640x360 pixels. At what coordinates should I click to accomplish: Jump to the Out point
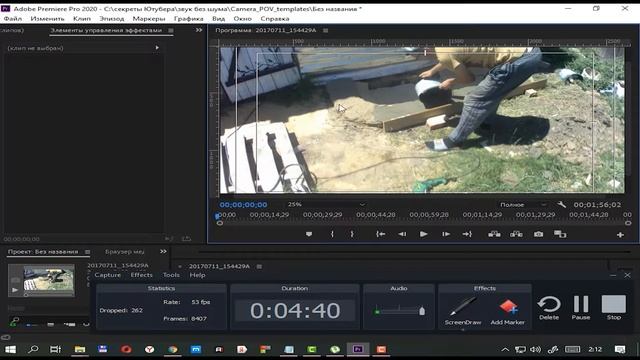click(x=467, y=234)
